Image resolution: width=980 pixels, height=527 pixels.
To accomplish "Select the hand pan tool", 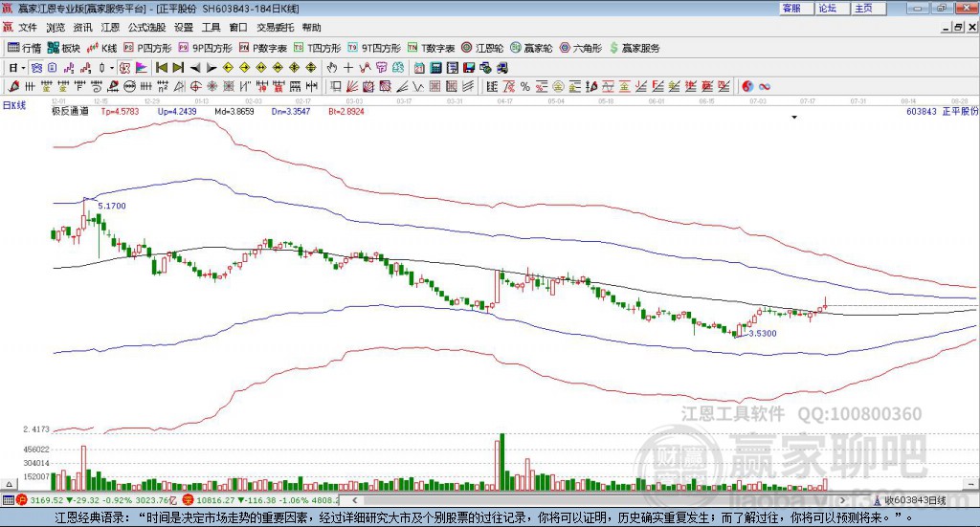I will coord(332,68).
